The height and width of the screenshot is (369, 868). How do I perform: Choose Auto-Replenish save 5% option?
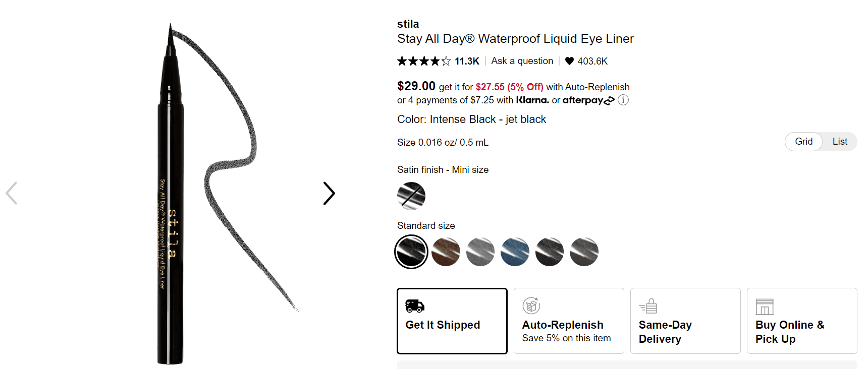[x=568, y=321]
